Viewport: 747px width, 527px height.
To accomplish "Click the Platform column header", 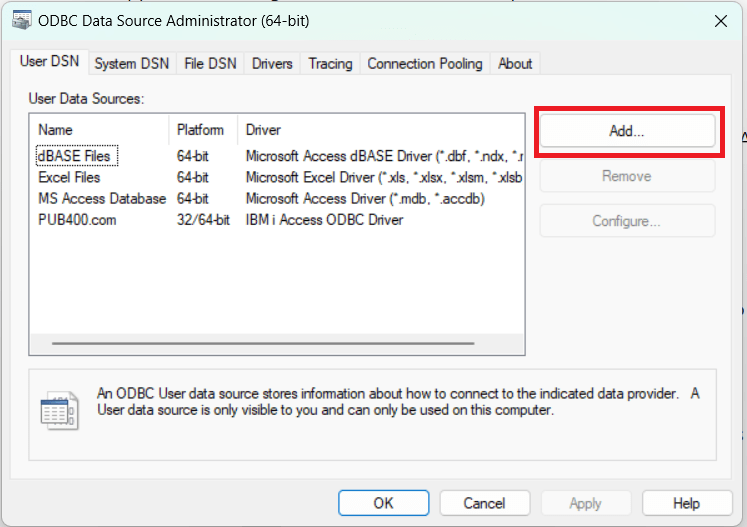I will coord(203,130).
